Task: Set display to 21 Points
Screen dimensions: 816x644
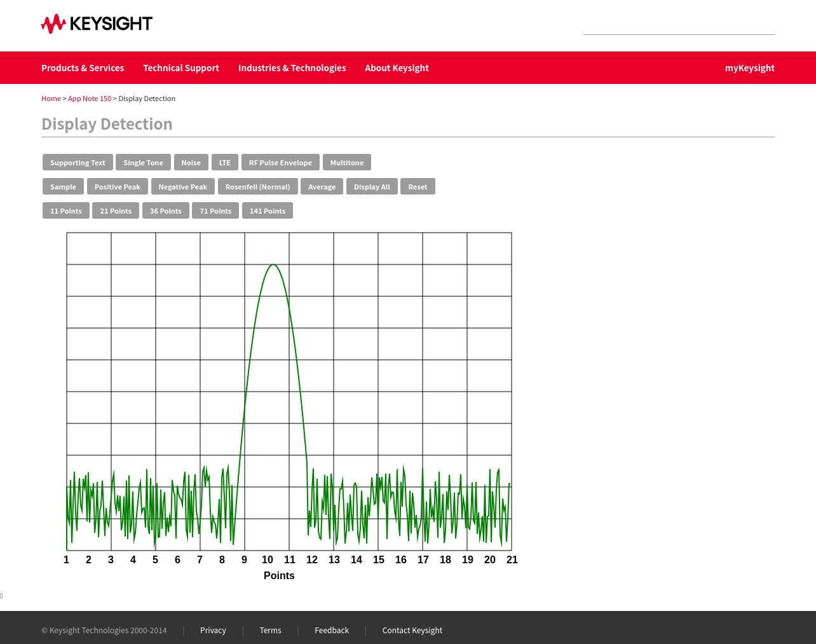Action: pyautogui.click(x=116, y=211)
